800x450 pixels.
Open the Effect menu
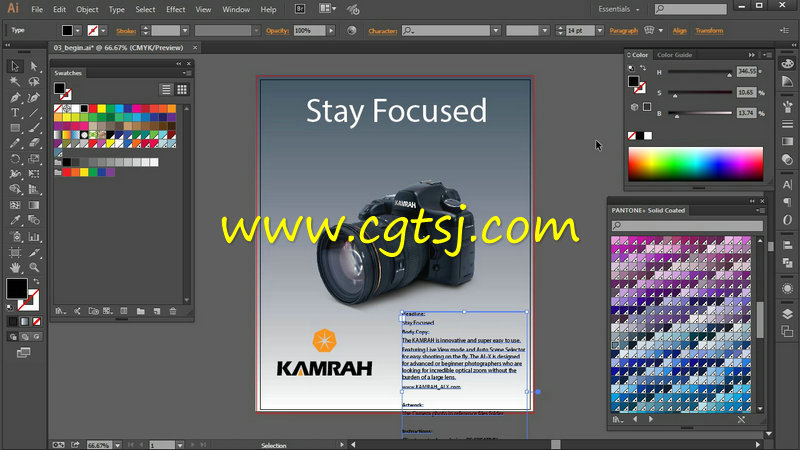[176, 9]
